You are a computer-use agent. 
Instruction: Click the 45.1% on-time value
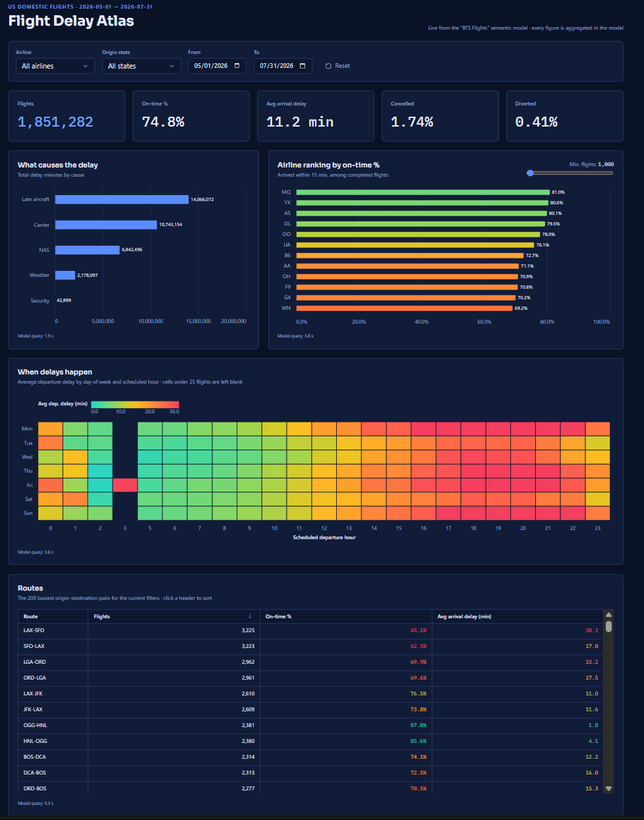(x=419, y=631)
